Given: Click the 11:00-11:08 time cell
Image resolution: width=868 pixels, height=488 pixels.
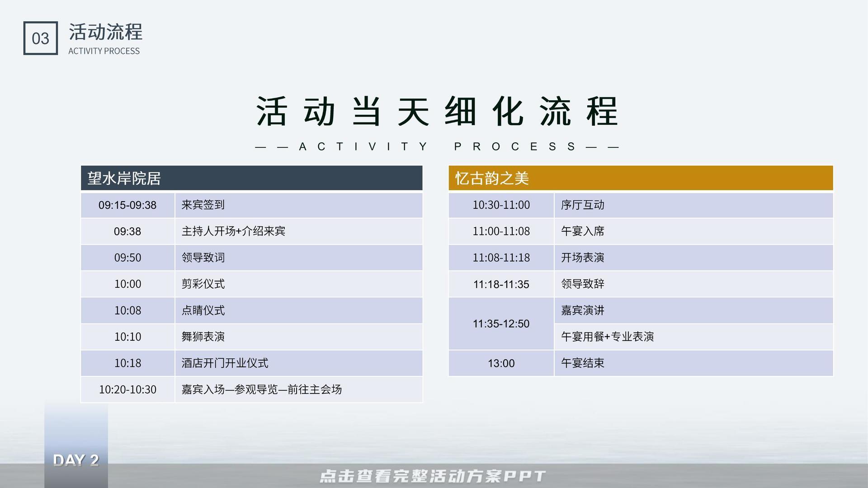Looking at the screenshot, I should tap(501, 231).
